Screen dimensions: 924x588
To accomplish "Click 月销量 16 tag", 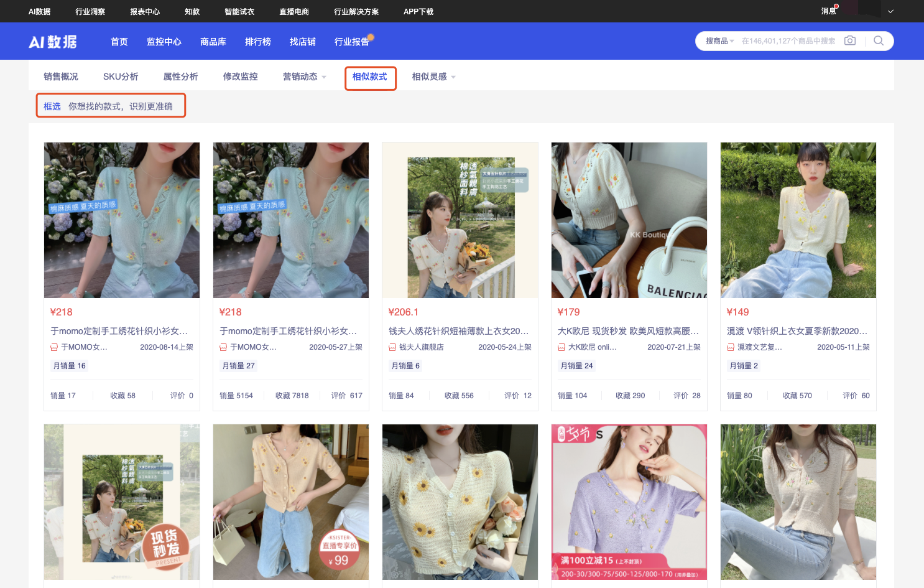I will tap(70, 366).
